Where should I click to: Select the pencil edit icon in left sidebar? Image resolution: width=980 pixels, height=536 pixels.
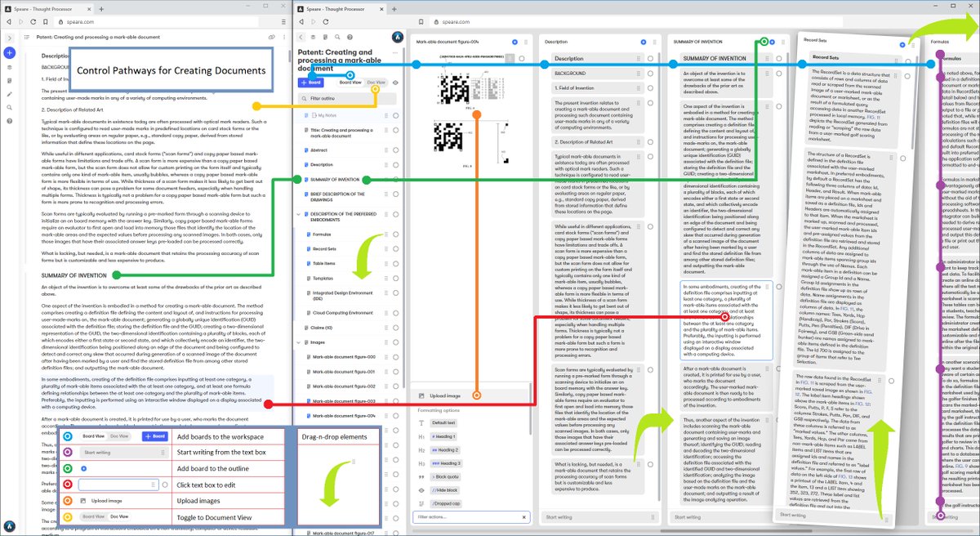pos(8,94)
